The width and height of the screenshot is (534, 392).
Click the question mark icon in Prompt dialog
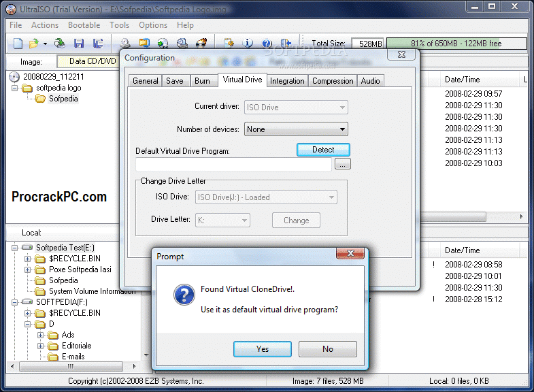pos(184,295)
